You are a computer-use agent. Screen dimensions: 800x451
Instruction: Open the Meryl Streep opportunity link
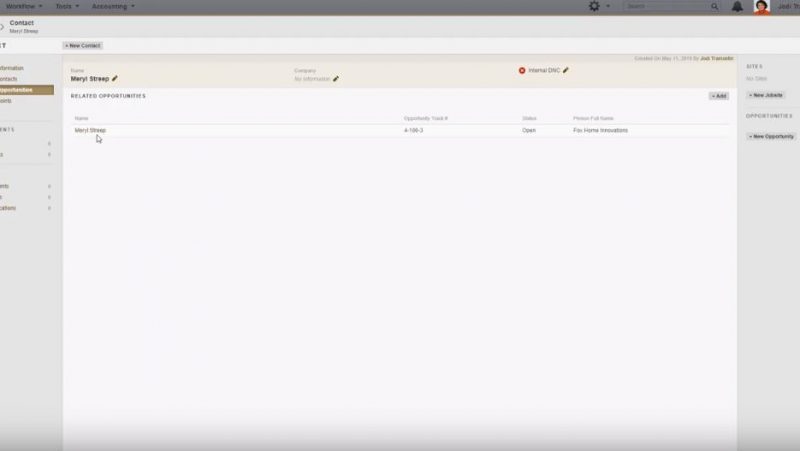point(90,130)
